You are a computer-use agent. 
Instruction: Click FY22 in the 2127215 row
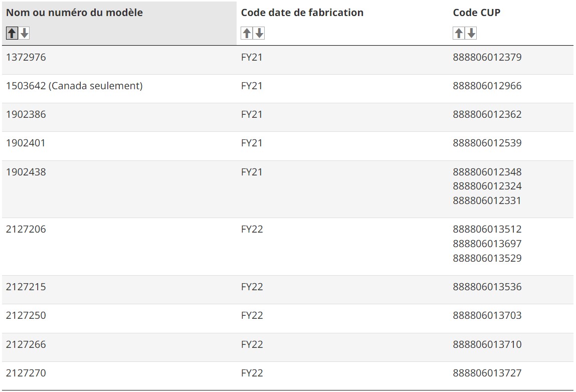[x=252, y=287]
